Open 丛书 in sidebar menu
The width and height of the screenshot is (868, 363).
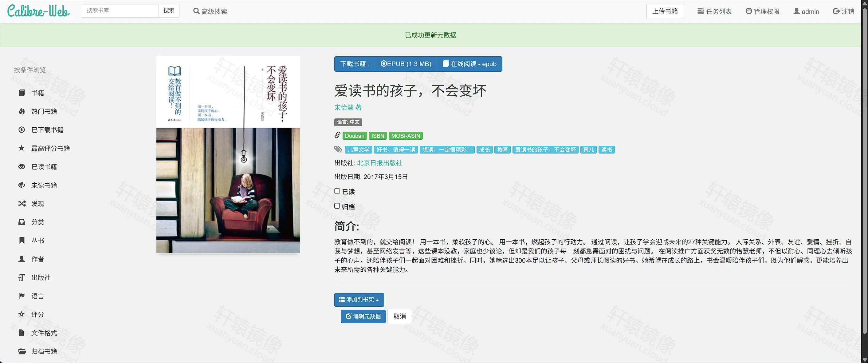(x=38, y=241)
